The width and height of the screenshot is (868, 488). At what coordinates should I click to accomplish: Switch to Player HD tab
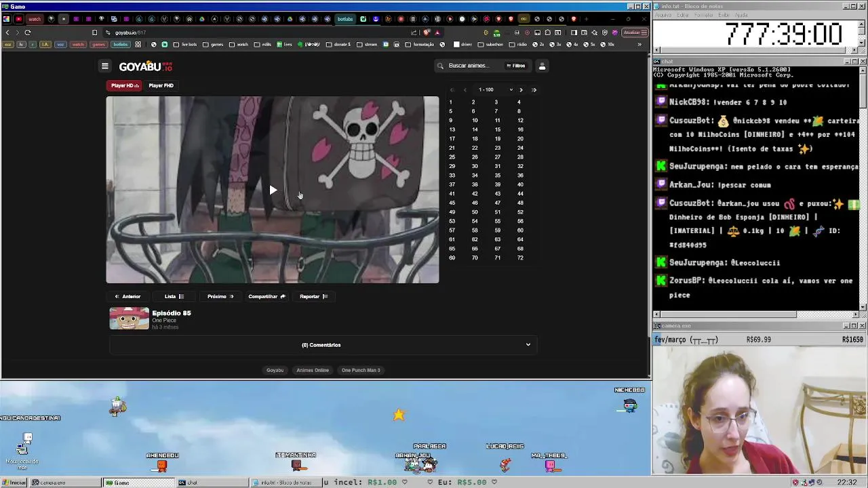125,85
